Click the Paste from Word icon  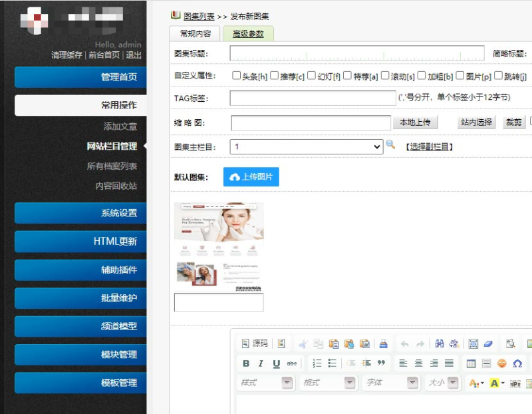(364, 343)
